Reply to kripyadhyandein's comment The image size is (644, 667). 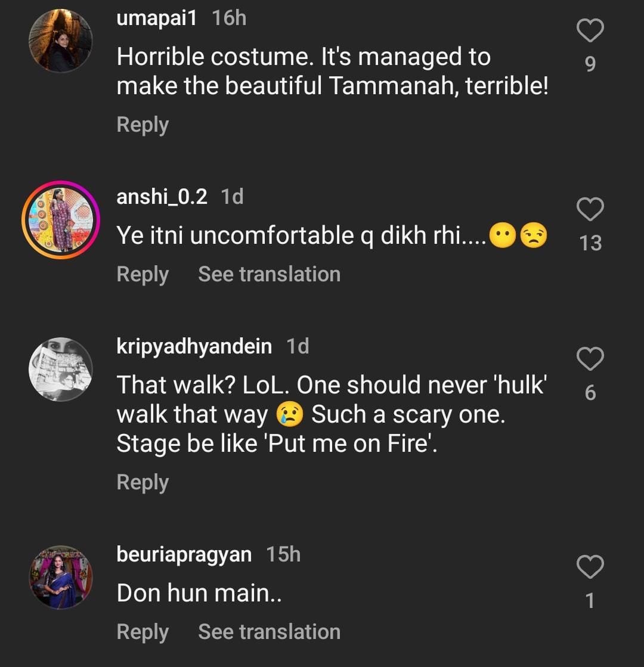point(143,482)
